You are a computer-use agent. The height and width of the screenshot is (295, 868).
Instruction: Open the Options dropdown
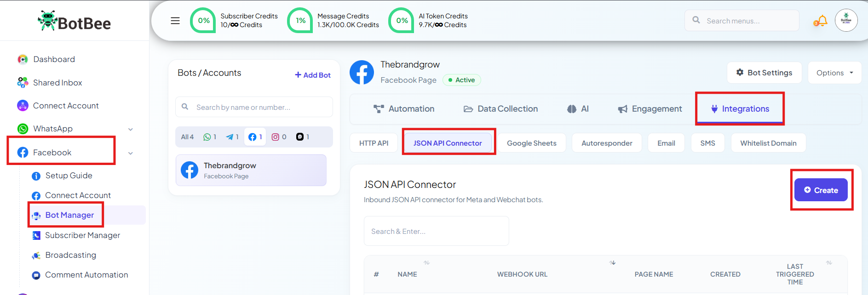tap(834, 73)
